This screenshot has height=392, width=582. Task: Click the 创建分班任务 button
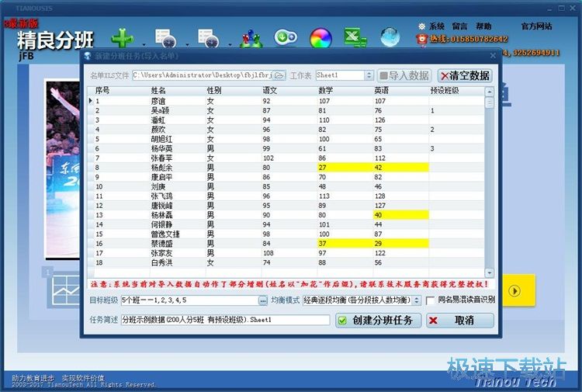point(378,321)
